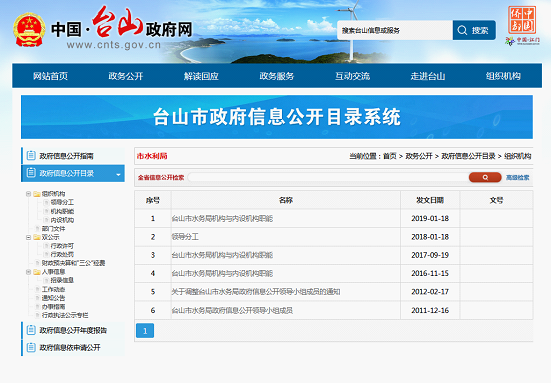This screenshot has width=551, height=383.
Task: Open the 政务公开 navigation menu
Action: coord(125,76)
